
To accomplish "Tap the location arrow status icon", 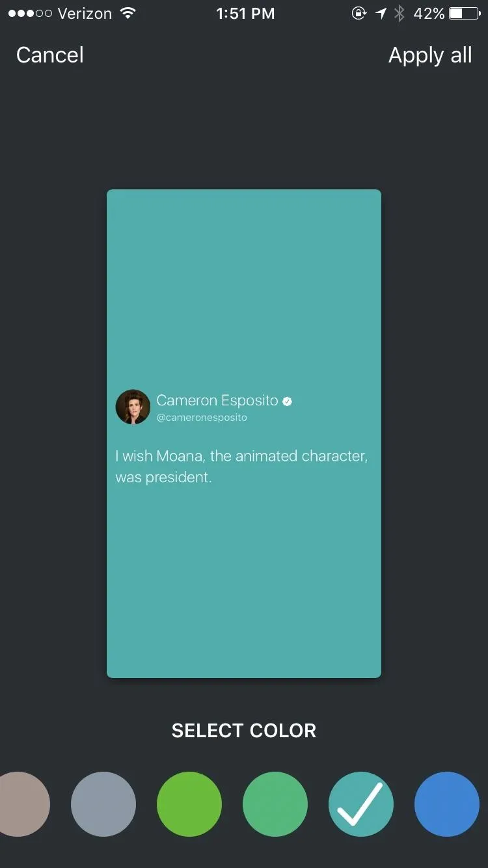I will tap(381, 13).
